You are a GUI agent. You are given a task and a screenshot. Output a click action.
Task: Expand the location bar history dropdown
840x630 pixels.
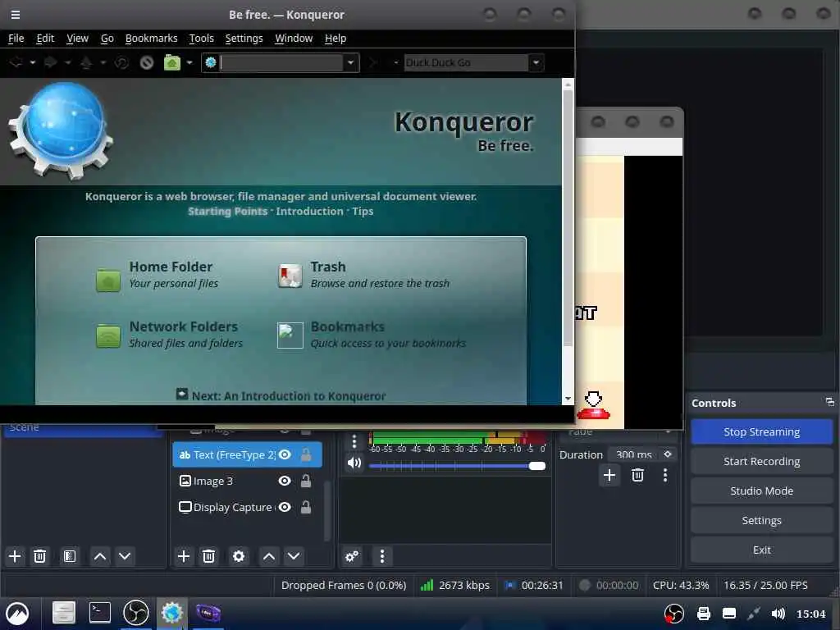[350, 62]
